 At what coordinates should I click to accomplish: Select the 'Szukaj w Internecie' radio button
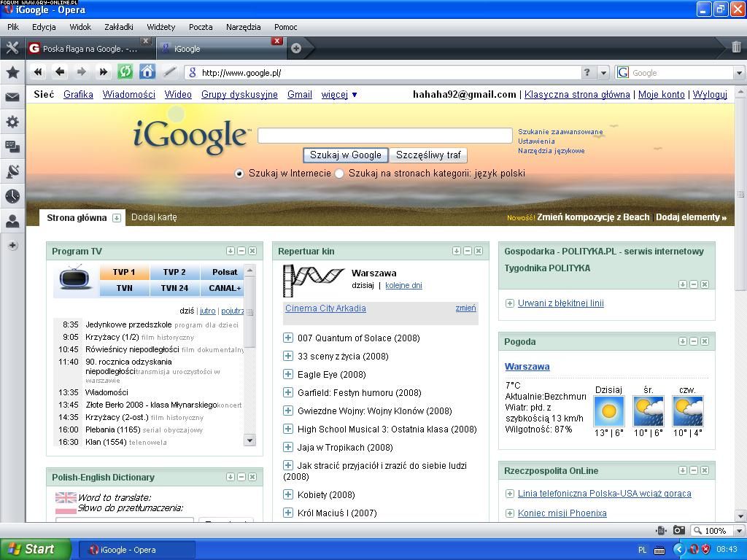click(x=239, y=174)
